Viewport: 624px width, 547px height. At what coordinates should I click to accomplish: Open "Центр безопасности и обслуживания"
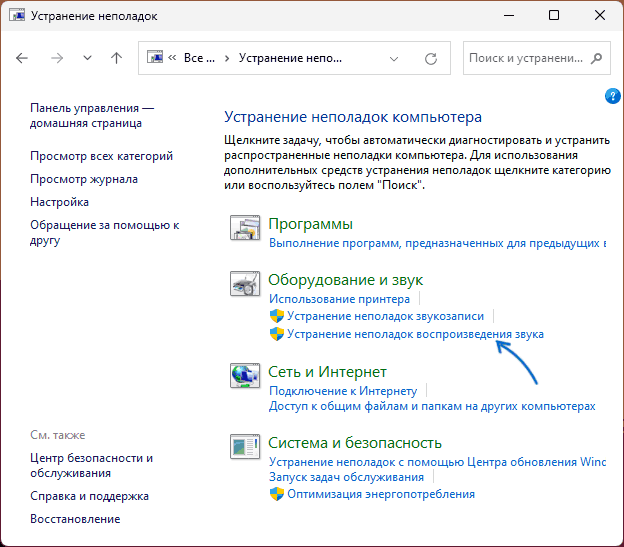click(x=92, y=465)
